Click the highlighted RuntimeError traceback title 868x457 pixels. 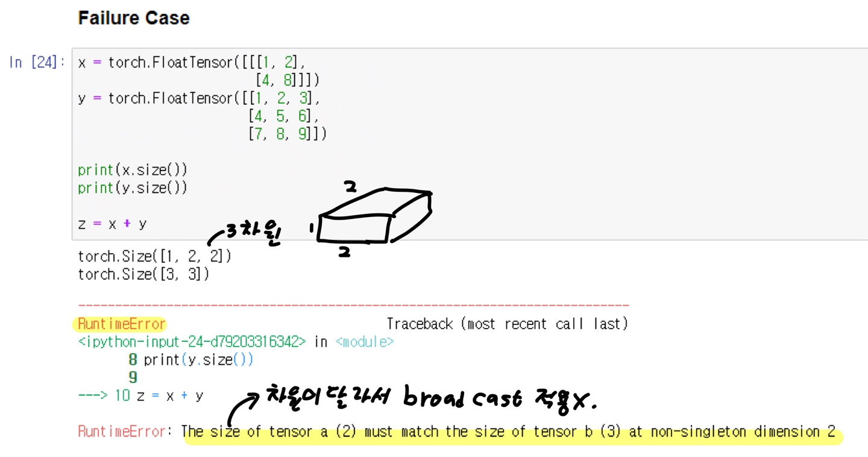122,324
